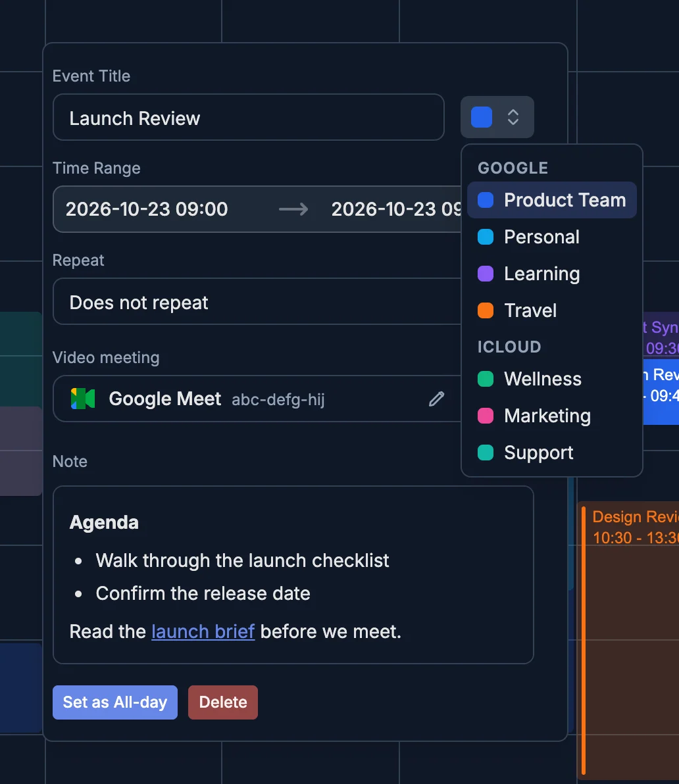Viewport: 679px width, 784px height.
Task: Open the Does not repeat dropdown
Action: click(x=257, y=301)
